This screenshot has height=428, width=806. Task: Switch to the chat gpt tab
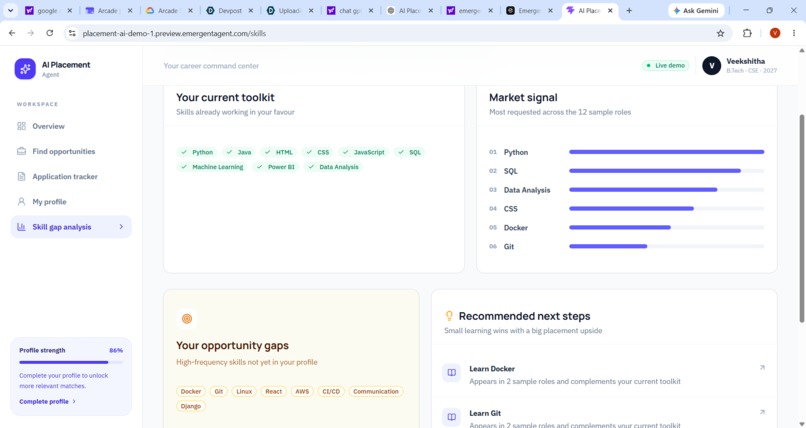tap(350, 10)
